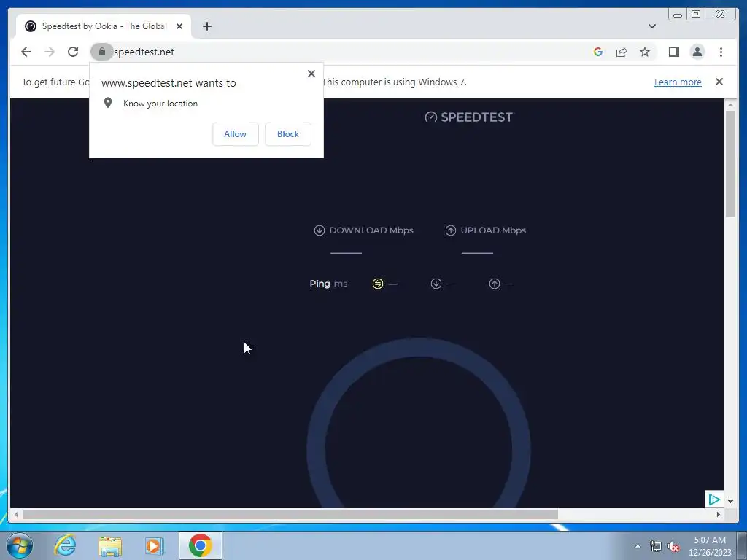Click the horizontal scrollbar thumb
747x560 pixels.
[290, 514]
